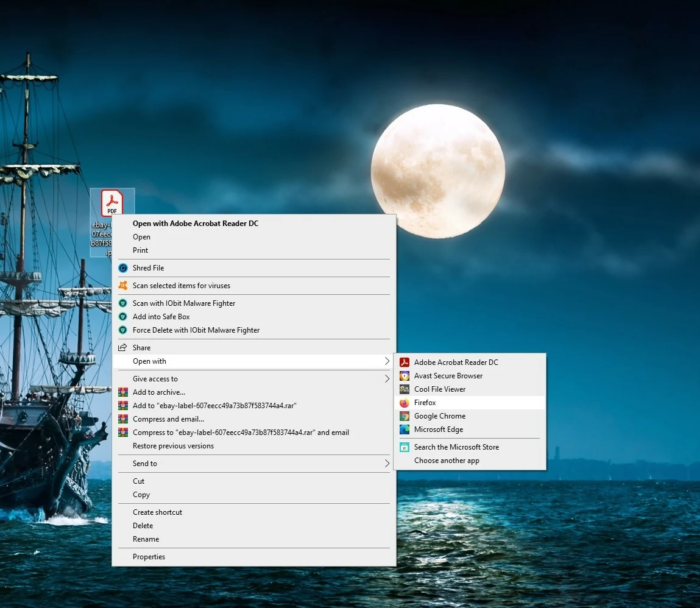Click the Firefox logo icon
This screenshot has width=700, height=608.
pos(405,403)
